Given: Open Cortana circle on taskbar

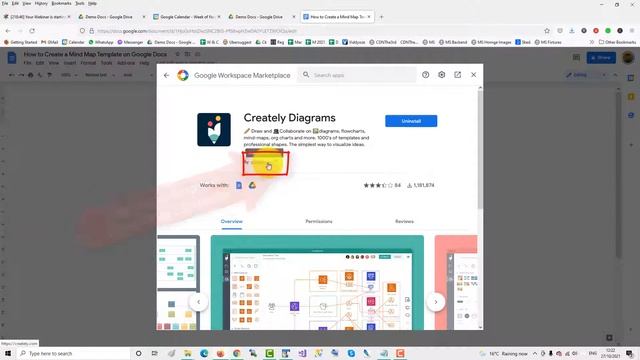Looking at the screenshot, I should pyautogui.click(x=139, y=353).
